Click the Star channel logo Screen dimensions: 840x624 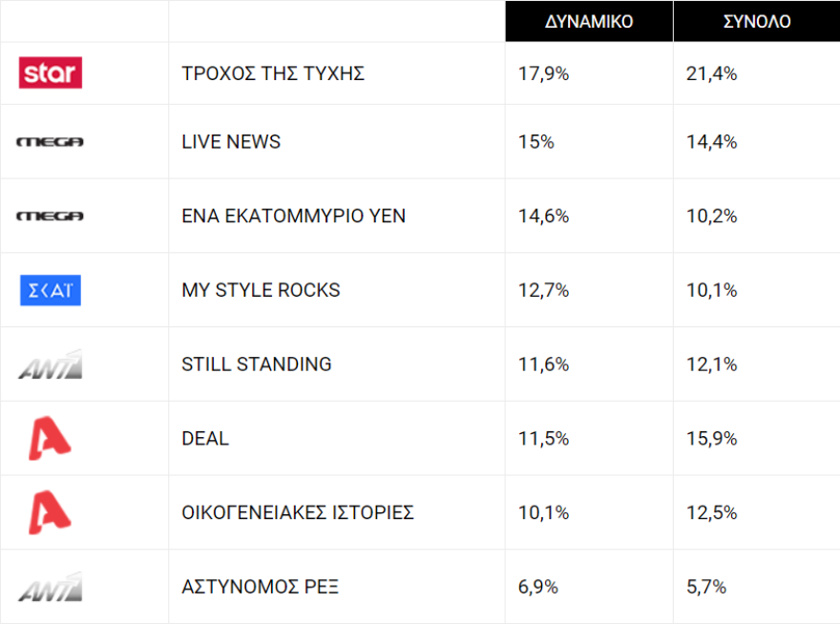pos(51,73)
